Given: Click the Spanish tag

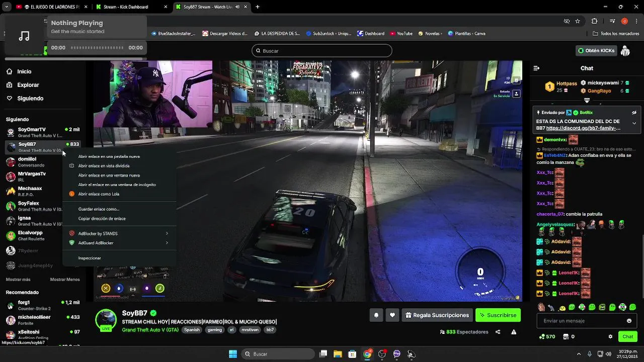Looking at the screenshot, I should 192,330.
